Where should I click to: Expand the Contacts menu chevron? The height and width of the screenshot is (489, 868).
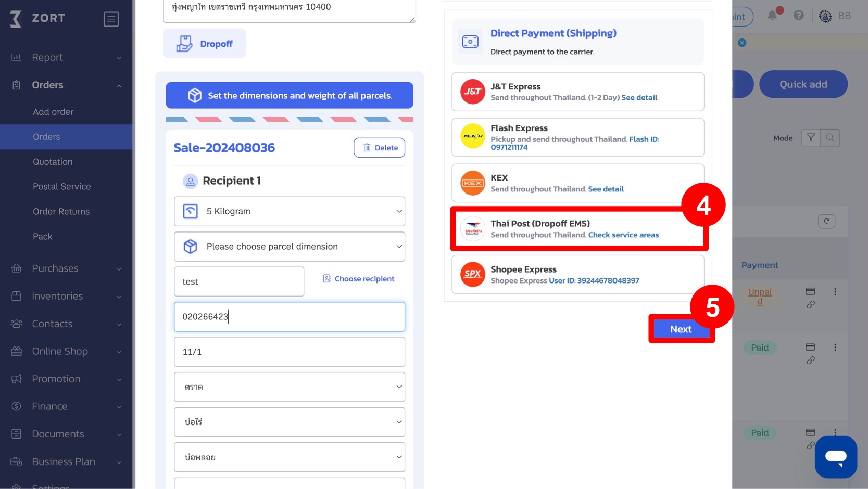[x=119, y=324]
